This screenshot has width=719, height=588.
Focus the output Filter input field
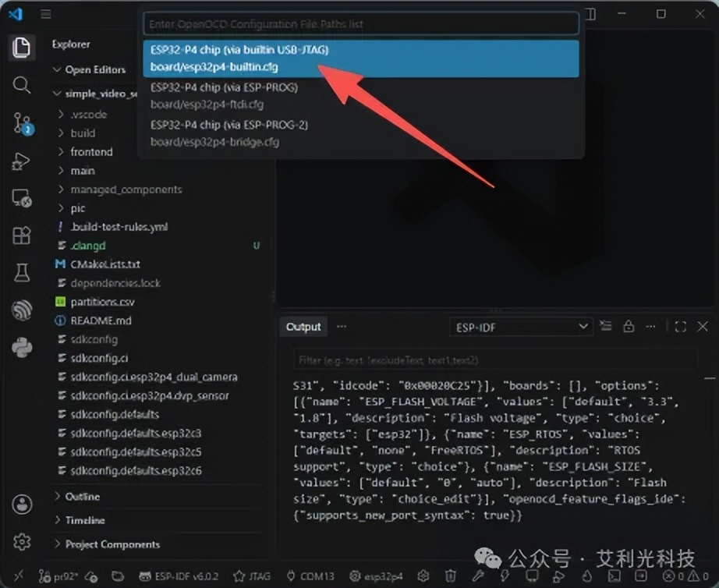coord(495,360)
